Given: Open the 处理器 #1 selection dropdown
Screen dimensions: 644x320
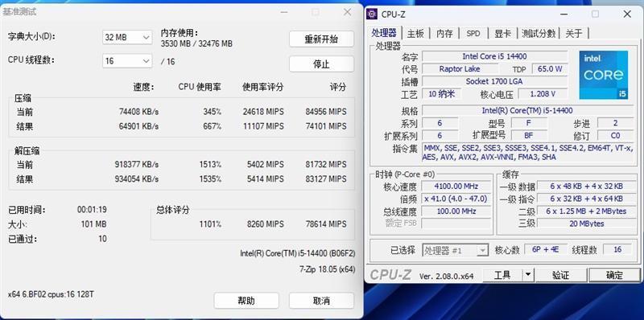Looking at the screenshot, I should (x=455, y=250).
